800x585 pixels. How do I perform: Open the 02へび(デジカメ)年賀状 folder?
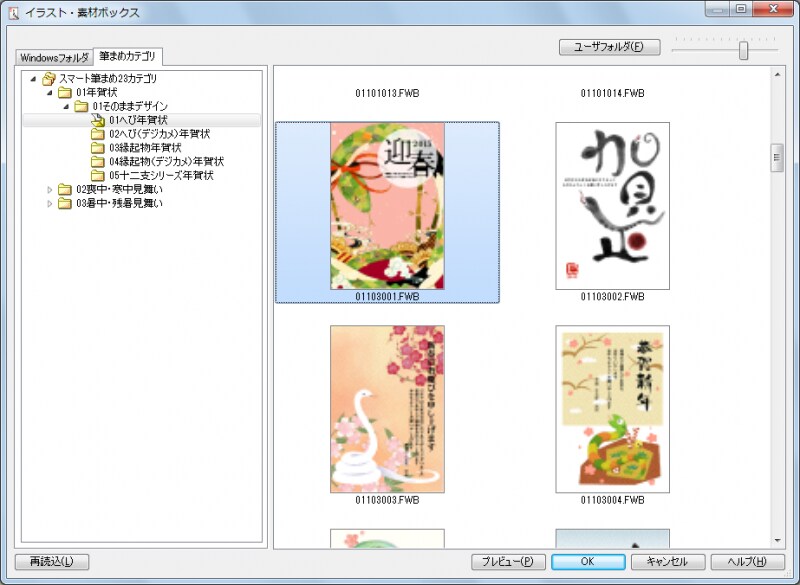tap(97, 134)
